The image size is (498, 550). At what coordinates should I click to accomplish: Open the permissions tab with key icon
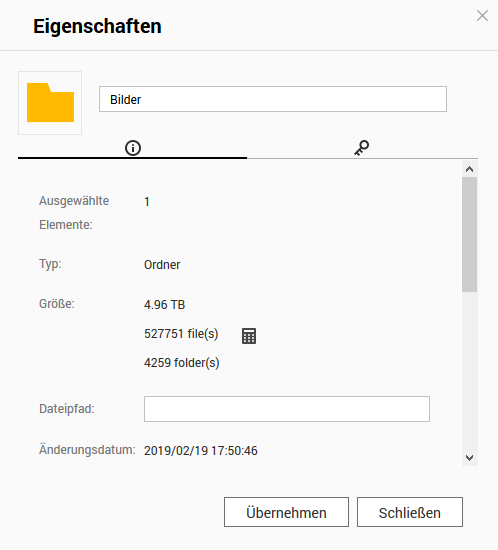tap(362, 148)
